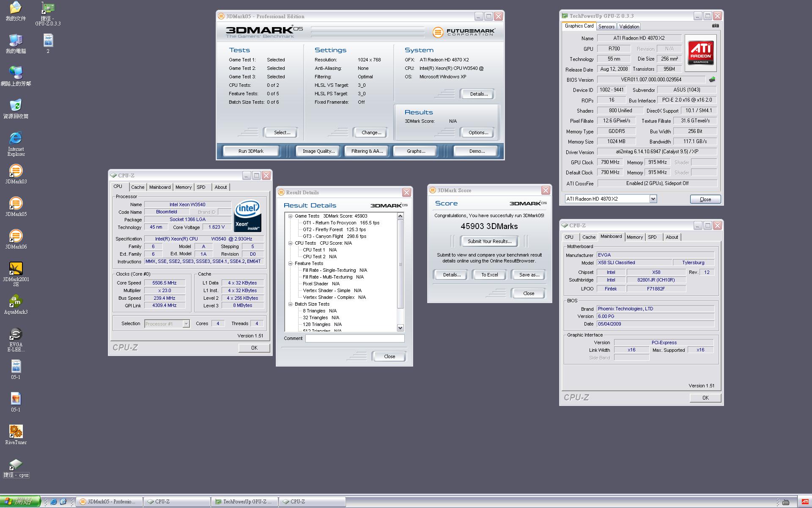Image resolution: width=812 pixels, height=508 pixels.
Task: Click the Run 3DMark button
Action: coord(251,151)
